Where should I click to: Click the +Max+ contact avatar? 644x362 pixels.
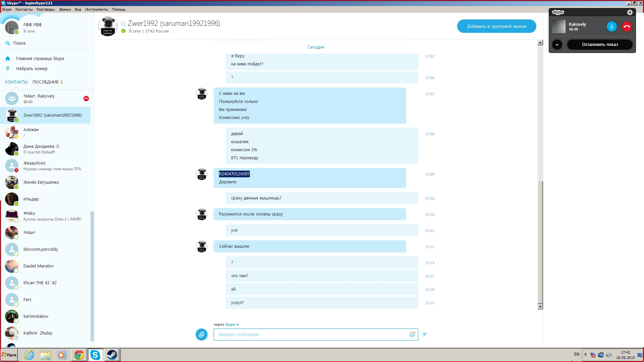point(12,233)
